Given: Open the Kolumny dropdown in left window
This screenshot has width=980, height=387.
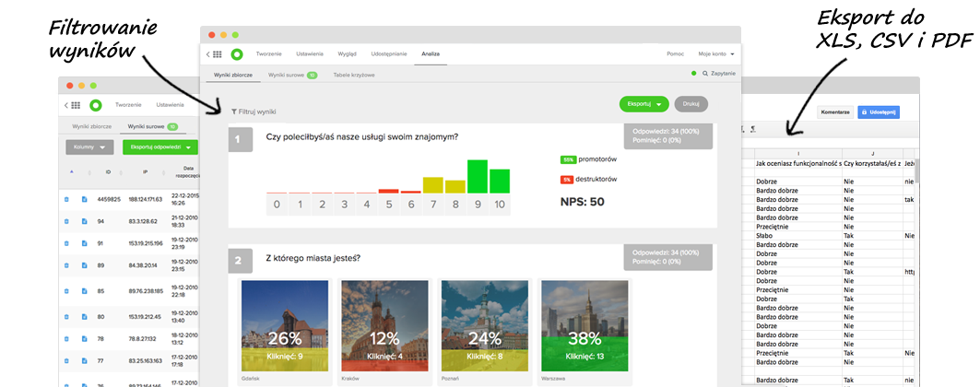Looking at the screenshot, I should tap(89, 147).
